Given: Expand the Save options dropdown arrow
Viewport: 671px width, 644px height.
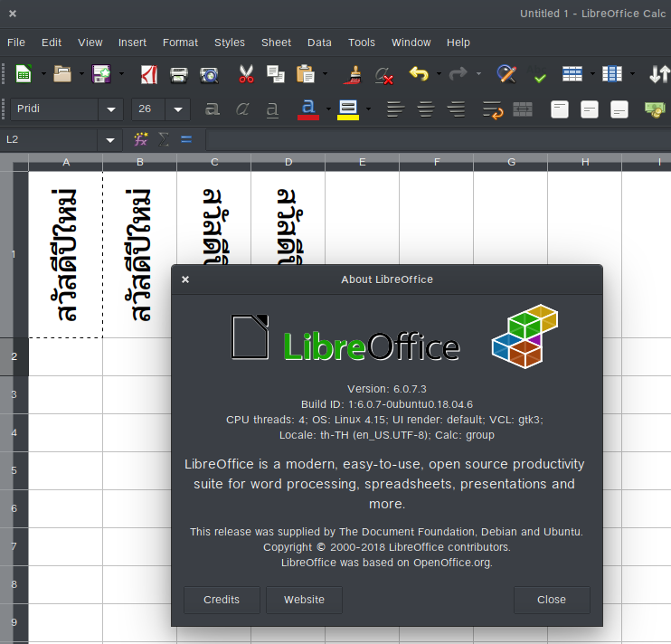Looking at the screenshot, I should click(121, 74).
